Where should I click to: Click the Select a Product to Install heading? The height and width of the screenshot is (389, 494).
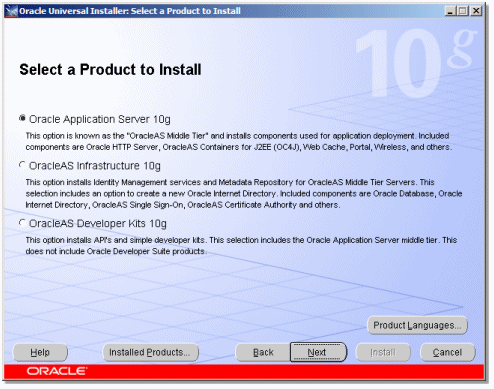tap(110, 70)
